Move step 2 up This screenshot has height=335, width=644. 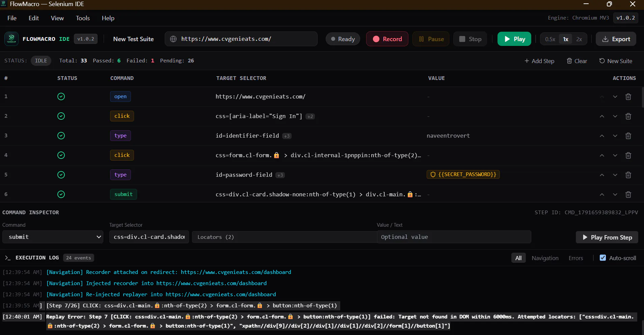click(x=602, y=116)
